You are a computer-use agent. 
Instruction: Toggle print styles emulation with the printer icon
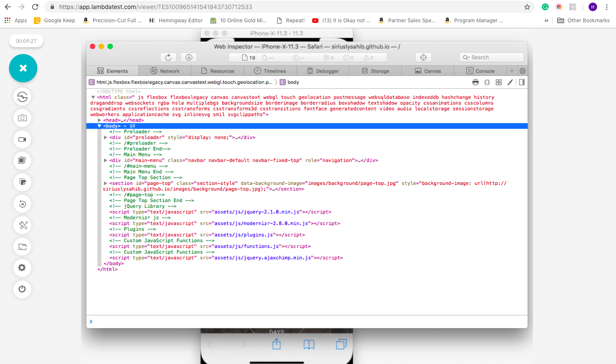coord(475,82)
